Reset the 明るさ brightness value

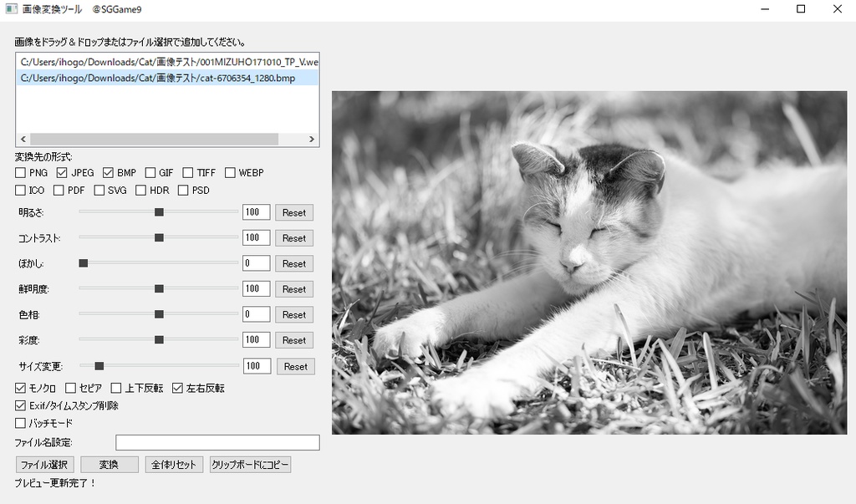pos(294,213)
